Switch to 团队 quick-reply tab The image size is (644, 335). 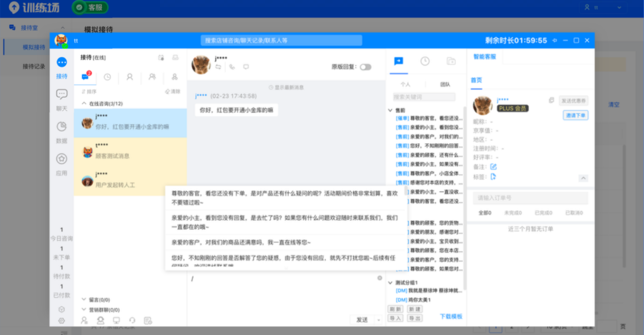tap(445, 84)
